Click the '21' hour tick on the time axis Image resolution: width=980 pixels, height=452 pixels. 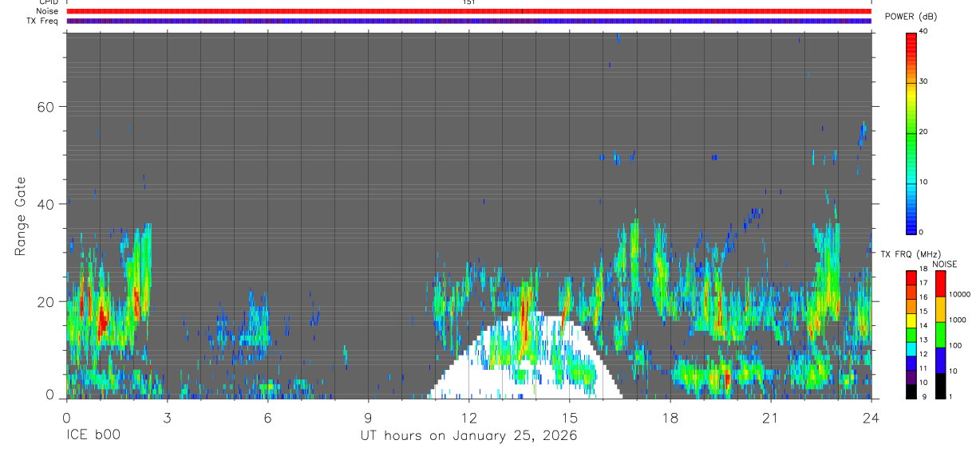pos(770,417)
